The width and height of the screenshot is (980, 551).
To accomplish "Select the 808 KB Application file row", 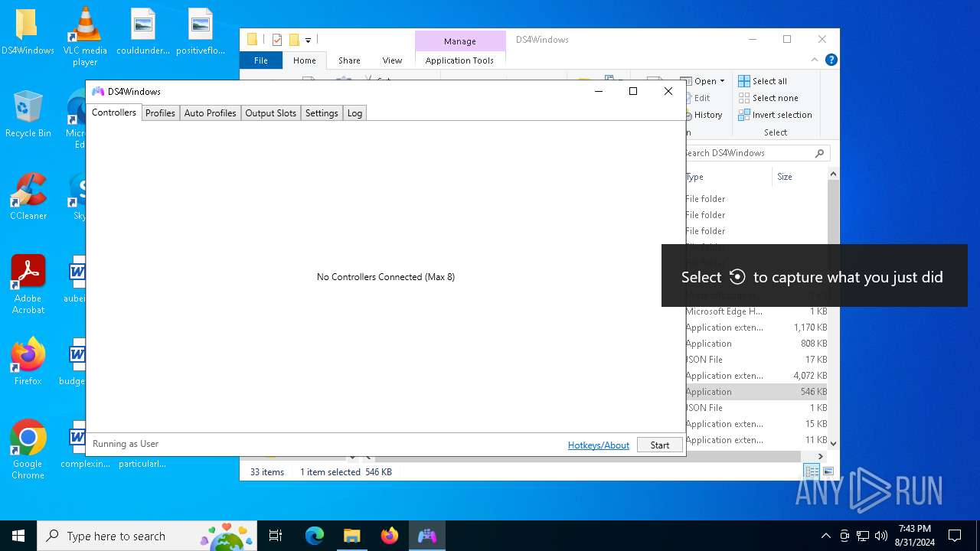I will pos(756,344).
